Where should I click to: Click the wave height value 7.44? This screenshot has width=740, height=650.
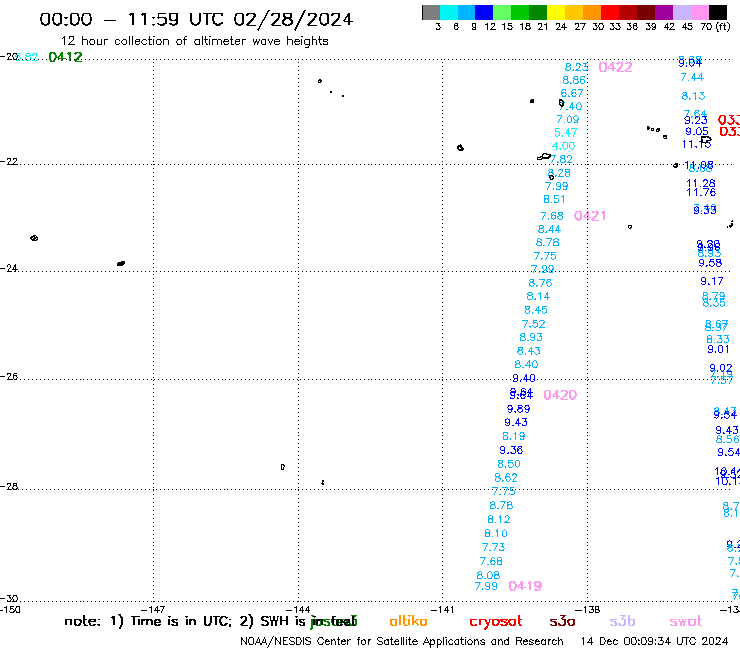[x=692, y=77]
